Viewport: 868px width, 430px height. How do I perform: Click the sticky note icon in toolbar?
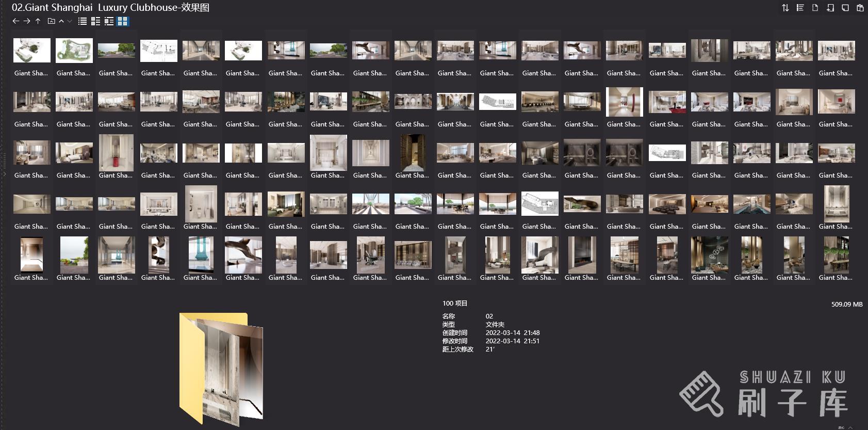(845, 8)
